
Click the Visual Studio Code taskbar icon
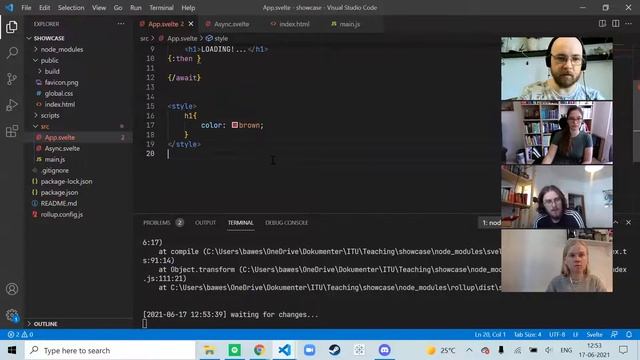click(284, 350)
